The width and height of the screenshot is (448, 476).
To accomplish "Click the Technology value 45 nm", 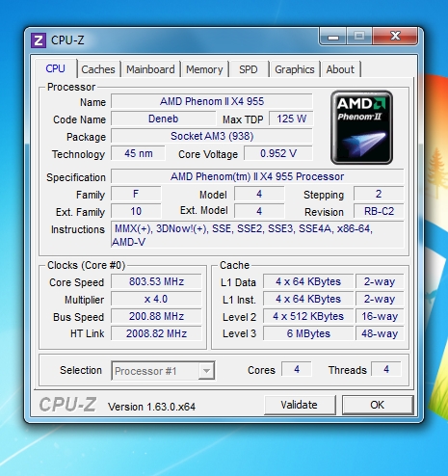I will tap(138, 153).
